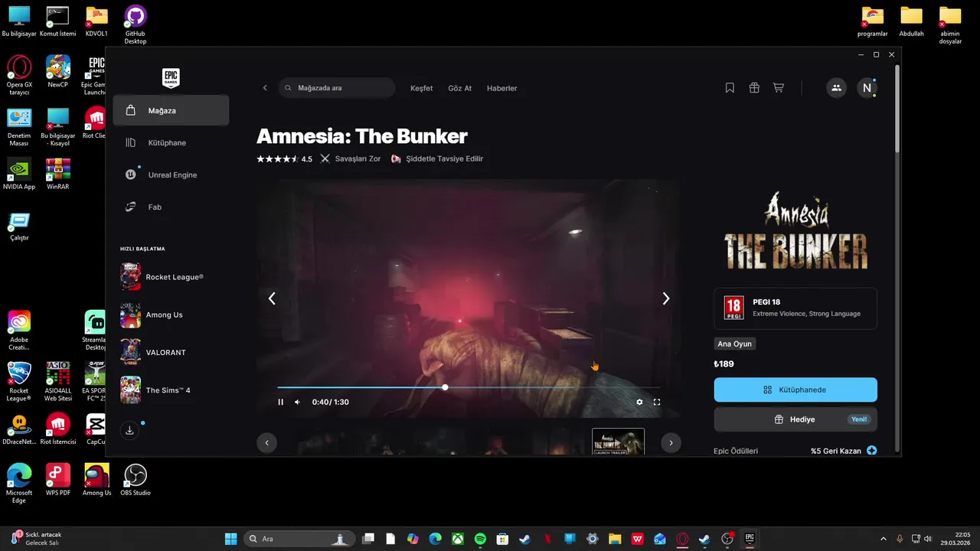This screenshot has height=551, width=980.
Task: Open OBS Studio desktop shortcut
Action: coord(136,480)
